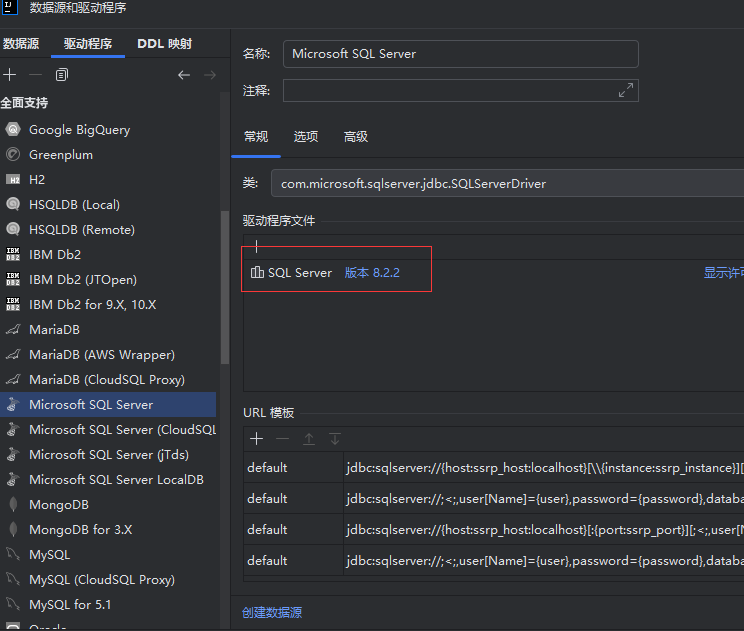Select Microsoft SQL Server (jTds) driver
744x631 pixels.
click(x=108, y=455)
